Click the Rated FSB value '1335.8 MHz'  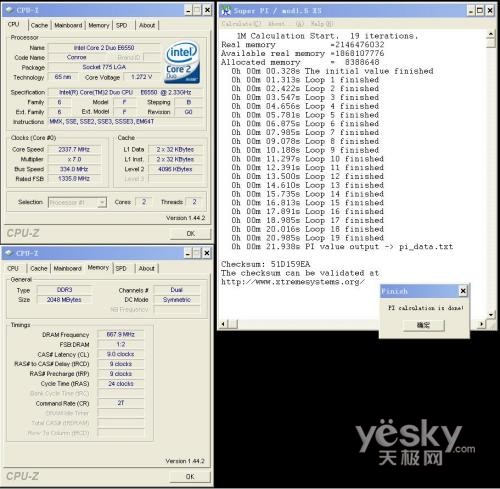coord(74,179)
